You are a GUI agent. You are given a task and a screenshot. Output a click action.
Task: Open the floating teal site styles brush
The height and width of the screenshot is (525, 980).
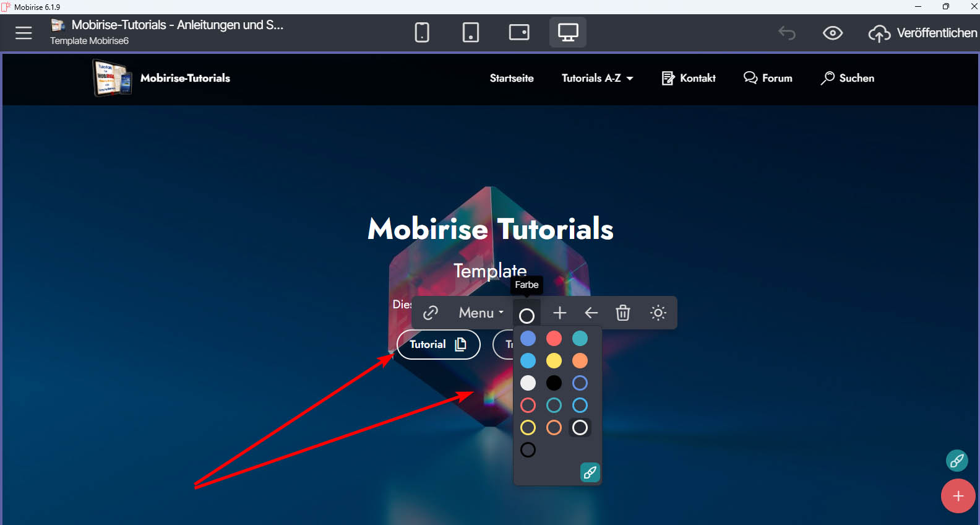(x=957, y=460)
